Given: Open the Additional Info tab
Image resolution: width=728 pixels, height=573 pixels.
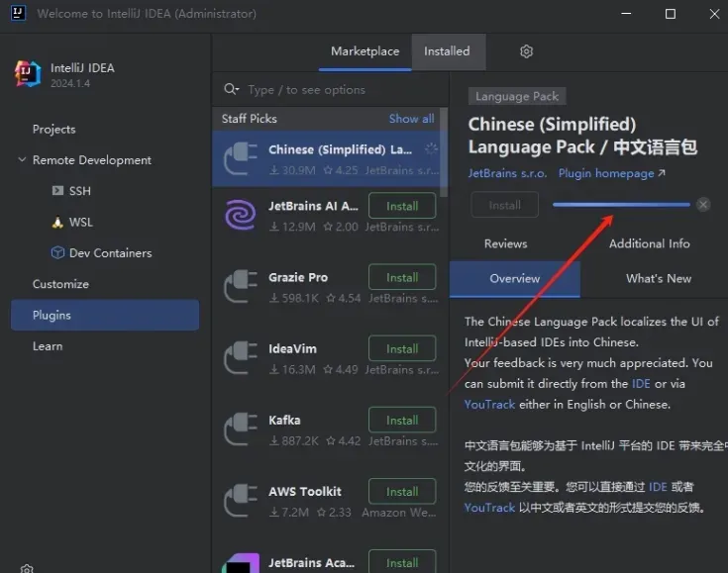Looking at the screenshot, I should tap(649, 243).
